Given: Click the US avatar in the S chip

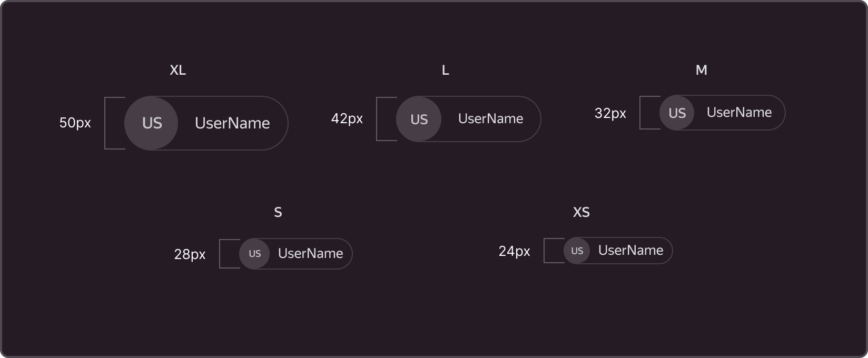Looking at the screenshot, I should [x=254, y=254].
